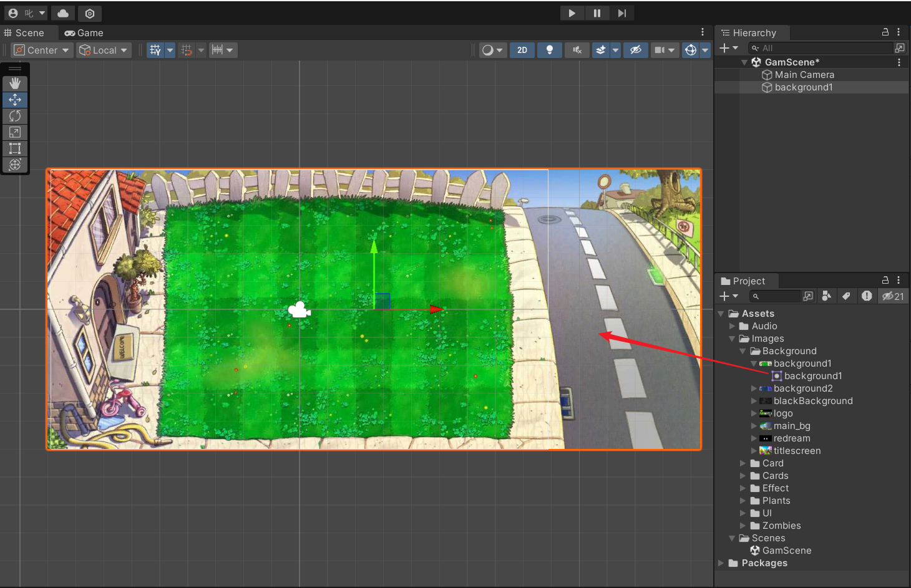Expand the background2 texture asset
Viewport: 911px width, 588px height.
(754, 388)
